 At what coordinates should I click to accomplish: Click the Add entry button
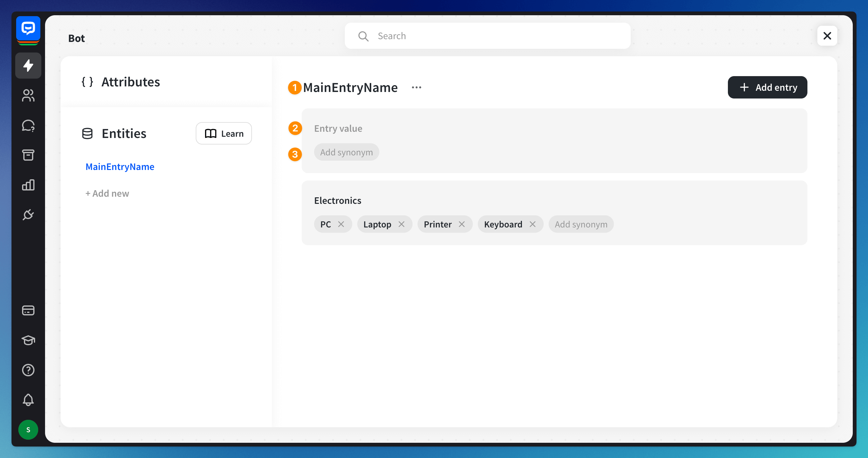click(767, 87)
